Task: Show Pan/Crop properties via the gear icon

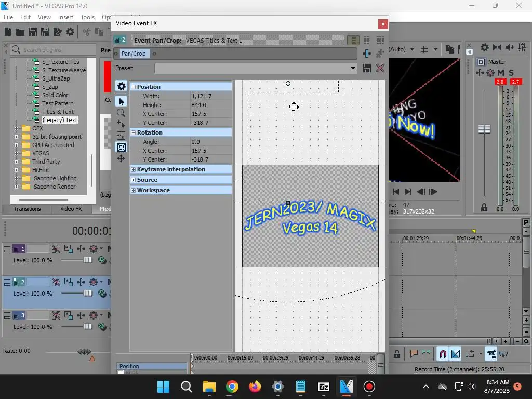Action: tap(121, 86)
